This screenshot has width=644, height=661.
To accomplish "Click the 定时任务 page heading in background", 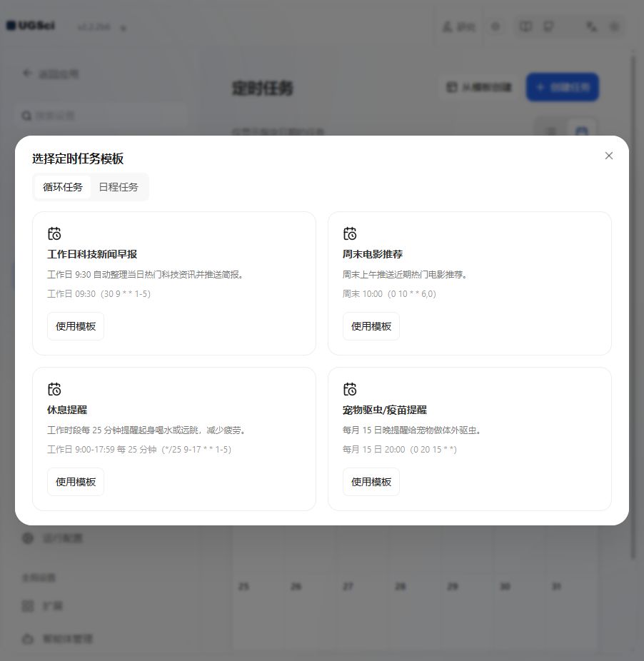I will pos(262,88).
